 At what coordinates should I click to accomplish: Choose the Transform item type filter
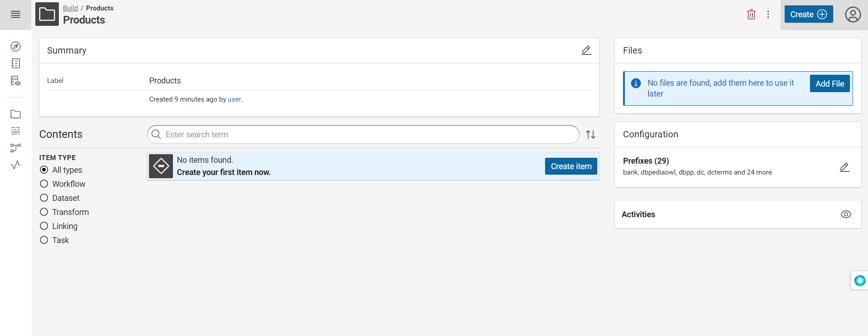44,212
